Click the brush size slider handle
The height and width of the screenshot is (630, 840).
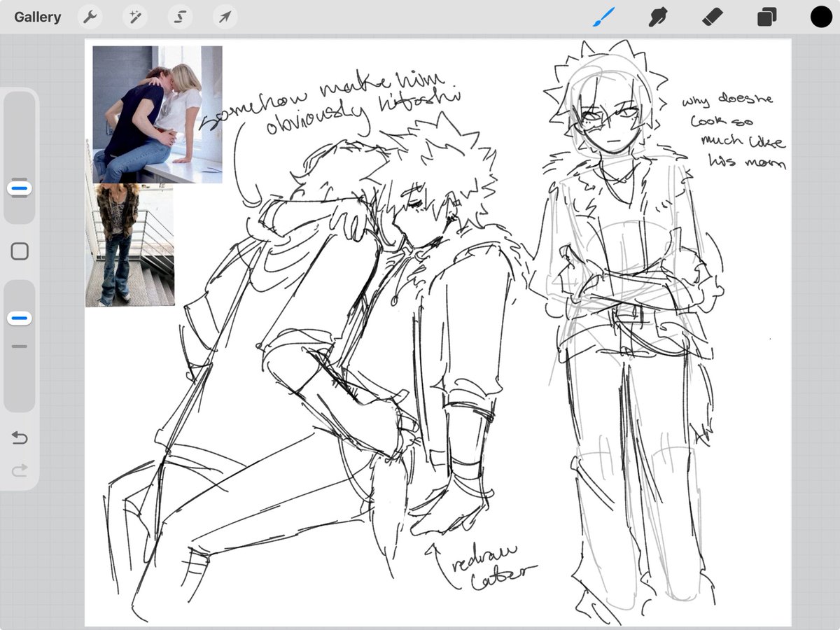pos(20,188)
